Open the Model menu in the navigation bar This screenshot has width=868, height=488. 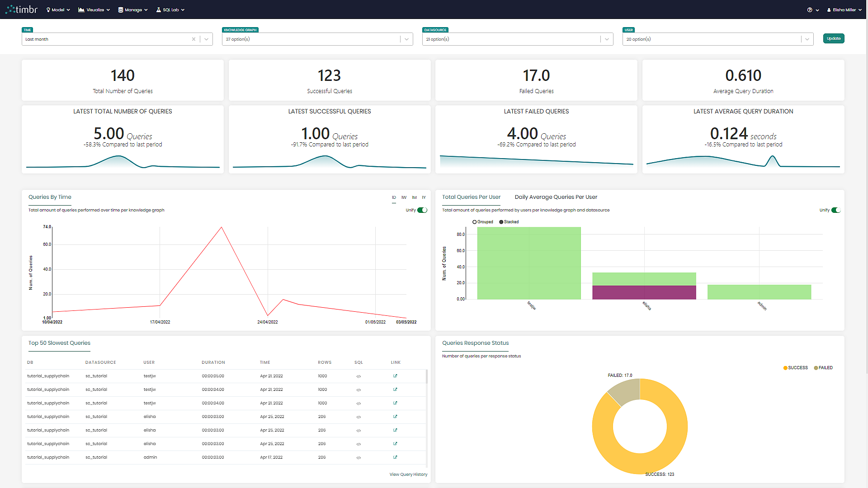pyautogui.click(x=58, y=9)
